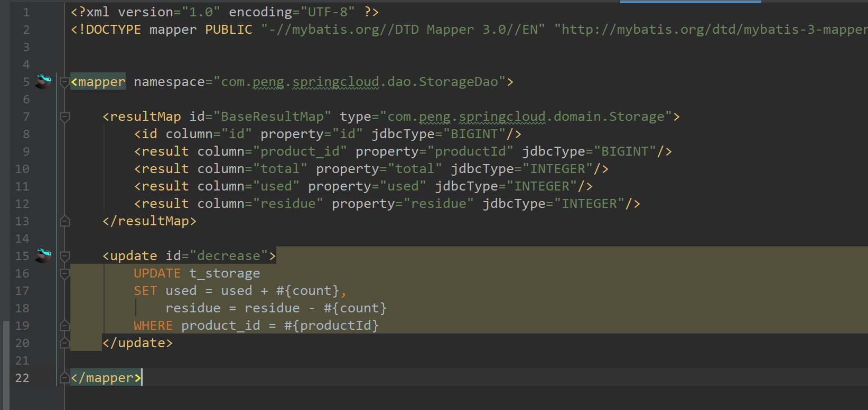Click the closing </mapper> tag

point(106,378)
